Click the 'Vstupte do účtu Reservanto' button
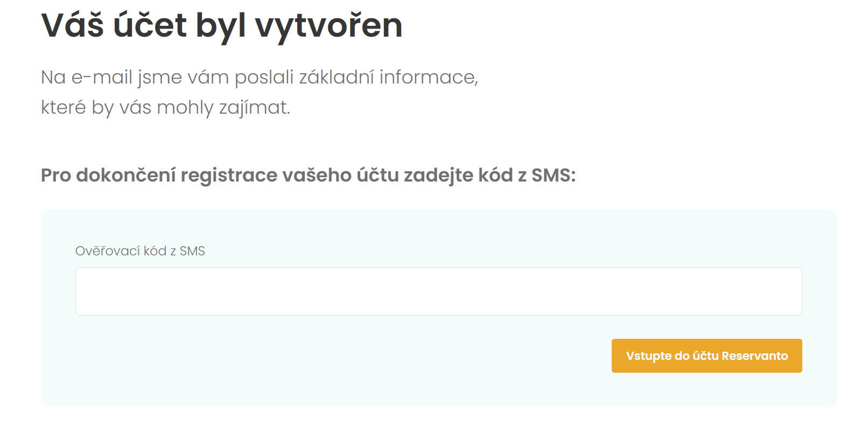Image resolution: width=868 pixels, height=432 pixels. click(706, 356)
